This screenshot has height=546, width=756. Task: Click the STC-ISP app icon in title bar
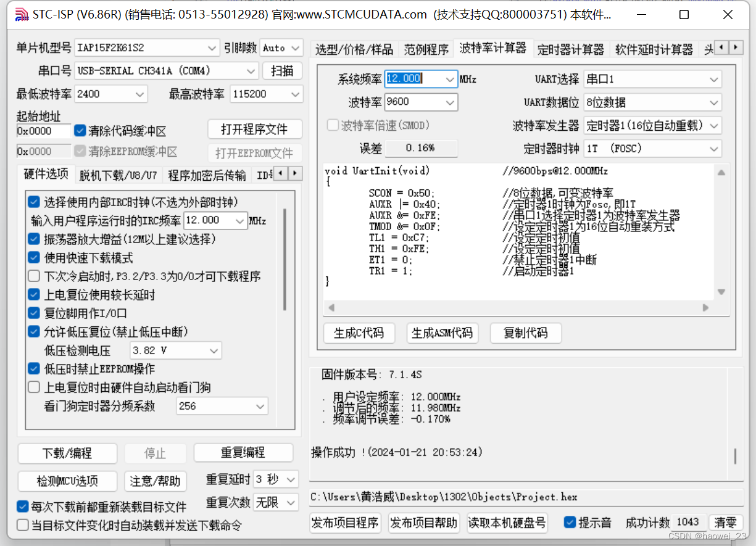point(21,15)
